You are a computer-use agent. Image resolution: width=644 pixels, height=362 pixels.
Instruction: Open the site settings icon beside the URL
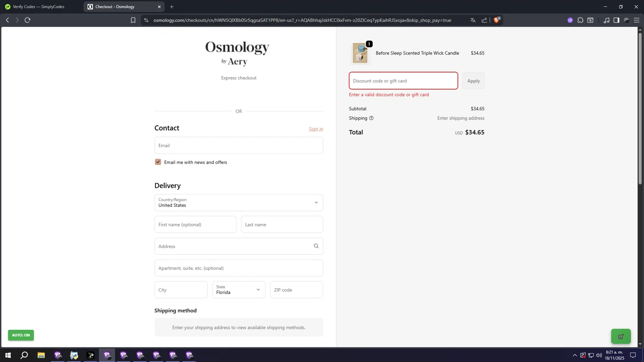coord(146,20)
